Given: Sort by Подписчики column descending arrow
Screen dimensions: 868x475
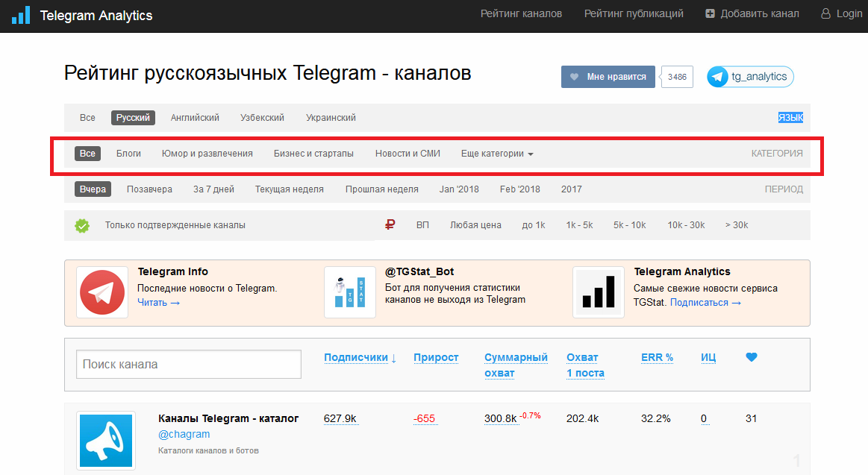Looking at the screenshot, I should coord(393,358).
